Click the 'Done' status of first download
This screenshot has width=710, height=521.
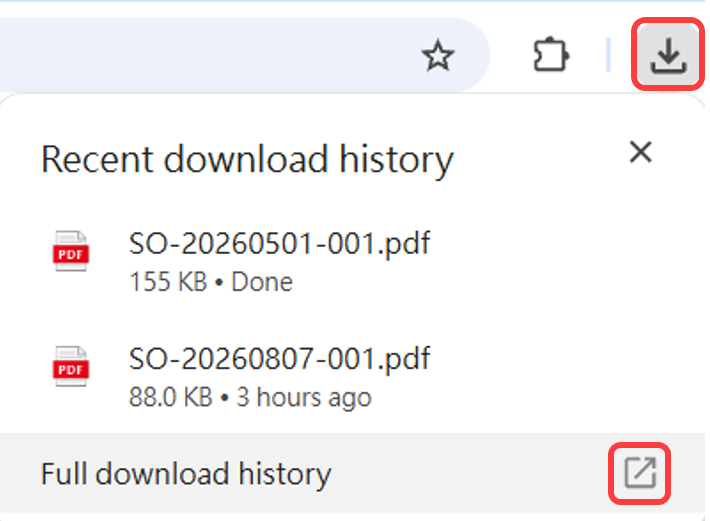pyautogui.click(x=262, y=282)
